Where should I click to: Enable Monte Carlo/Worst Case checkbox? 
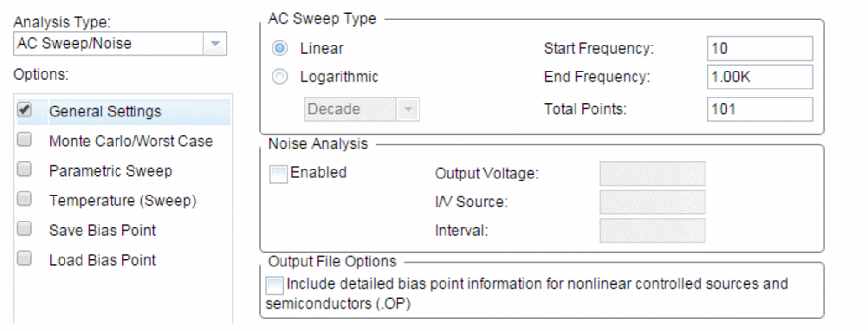tap(23, 140)
